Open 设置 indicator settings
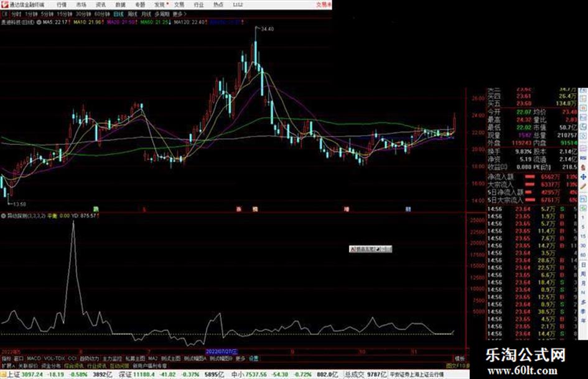 [254, 358]
